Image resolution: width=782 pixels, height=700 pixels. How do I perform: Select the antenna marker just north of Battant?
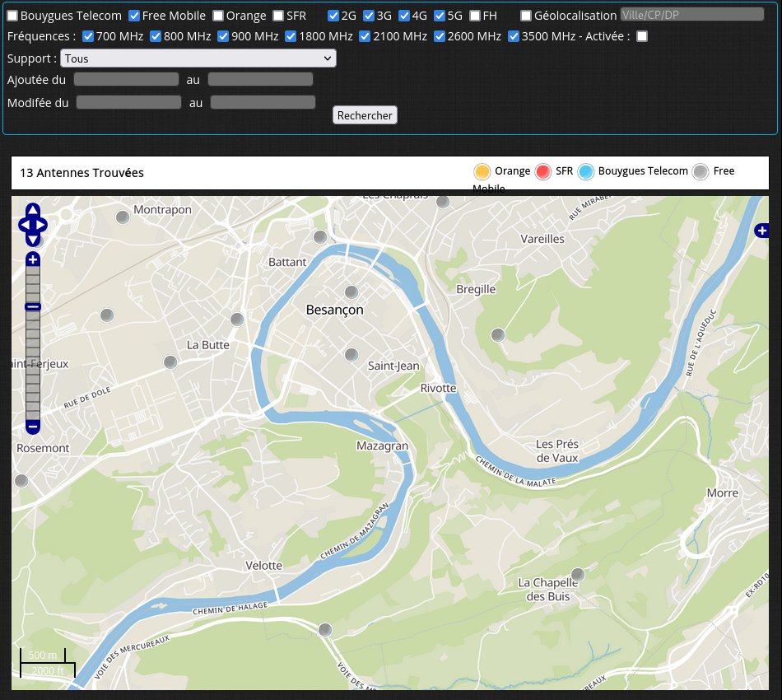320,237
